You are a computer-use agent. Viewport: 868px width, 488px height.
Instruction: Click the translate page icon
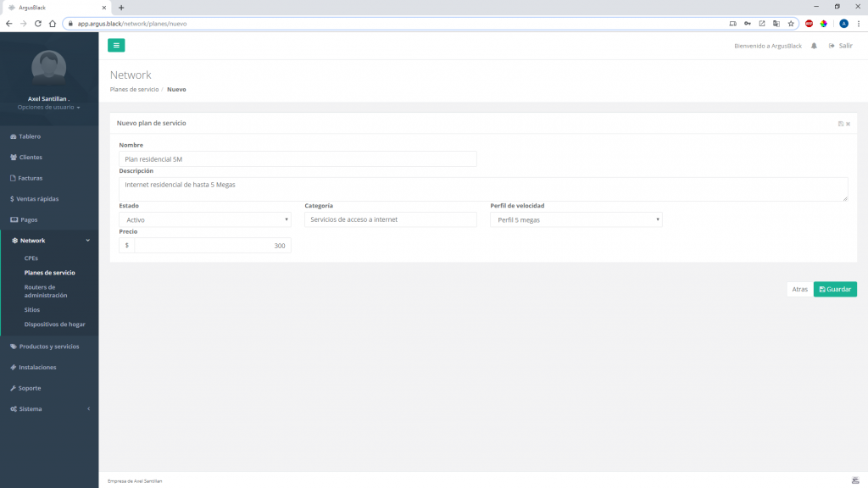point(776,24)
